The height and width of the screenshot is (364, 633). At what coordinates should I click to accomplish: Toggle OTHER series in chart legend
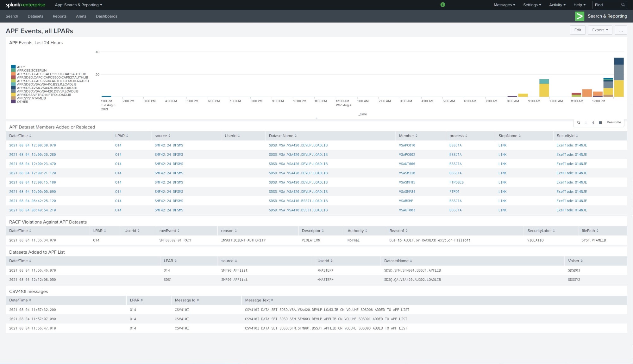coord(22,102)
